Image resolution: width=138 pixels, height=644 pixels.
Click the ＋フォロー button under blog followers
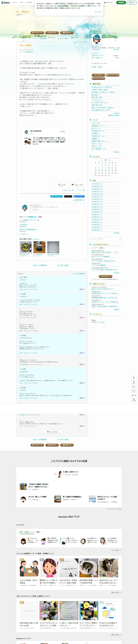[x=106, y=276]
